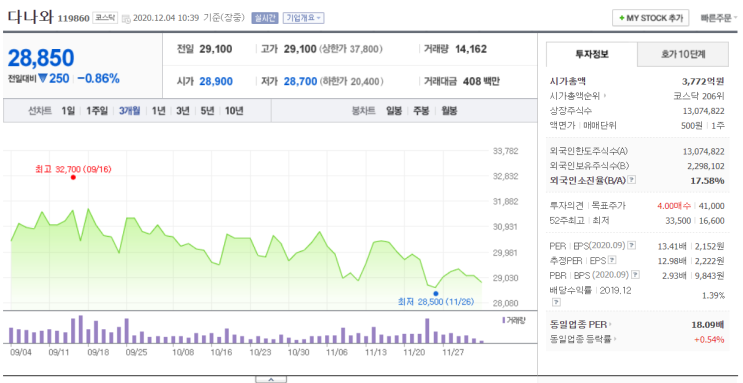Collapse chart with bottom up-arrow handle

click(x=271, y=379)
